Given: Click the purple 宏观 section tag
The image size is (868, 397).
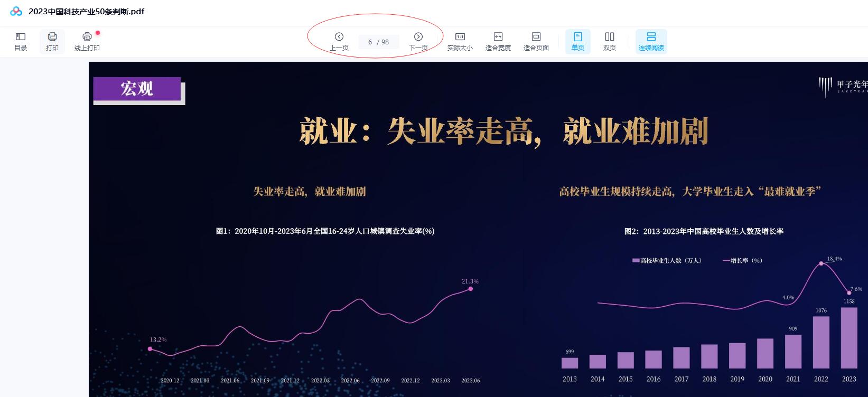Looking at the screenshot, I should 137,89.
